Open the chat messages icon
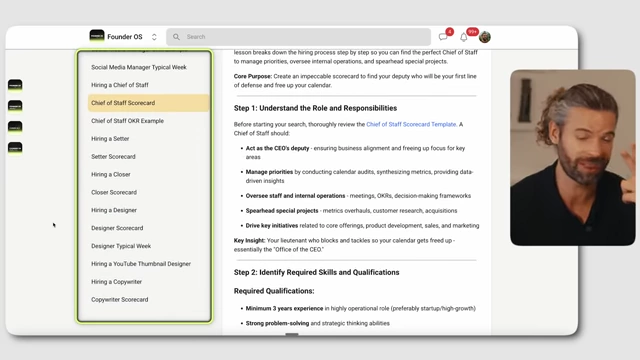Viewport: 640px width, 360px height. pyautogui.click(x=443, y=37)
